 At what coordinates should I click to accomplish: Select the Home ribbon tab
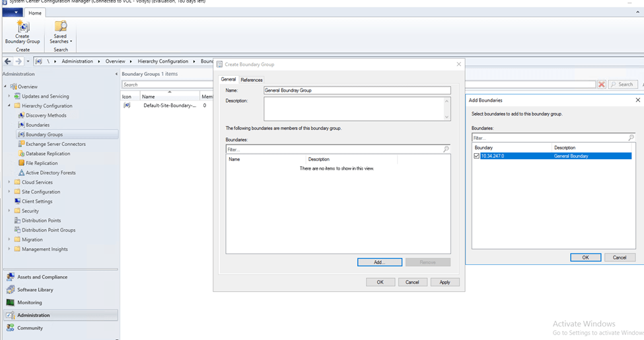click(35, 13)
